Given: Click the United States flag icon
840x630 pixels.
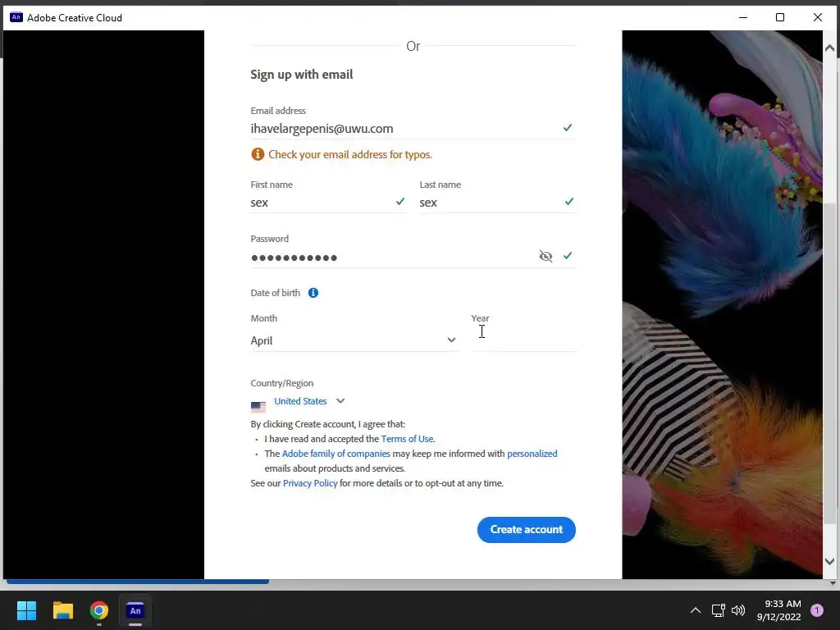Looking at the screenshot, I should [x=258, y=407].
